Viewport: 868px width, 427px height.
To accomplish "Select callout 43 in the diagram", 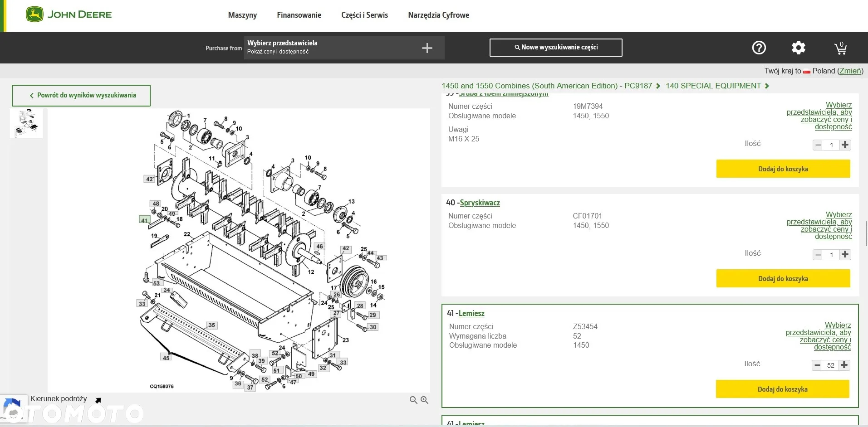I will [380, 257].
